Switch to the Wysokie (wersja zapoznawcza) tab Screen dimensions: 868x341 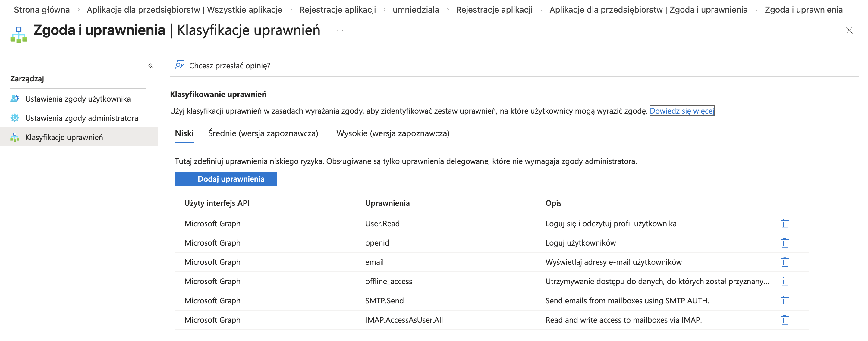[x=393, y=133]
